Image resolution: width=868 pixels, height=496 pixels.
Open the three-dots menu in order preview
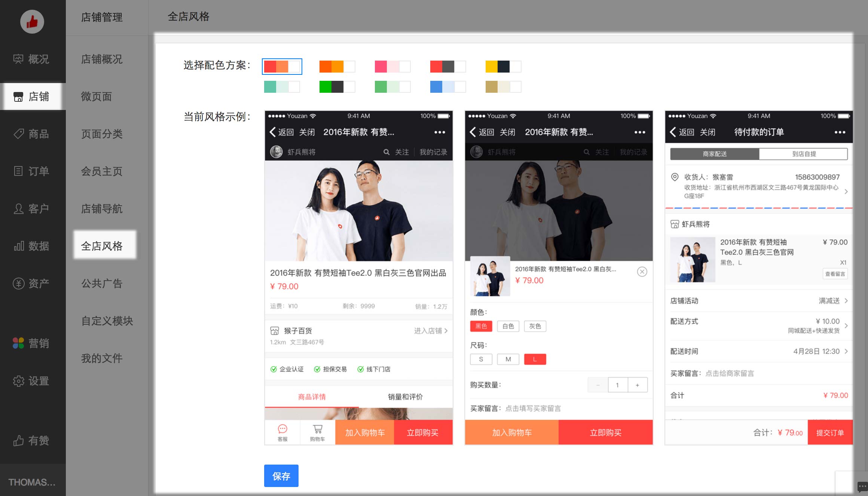click(x=840, y=132)
